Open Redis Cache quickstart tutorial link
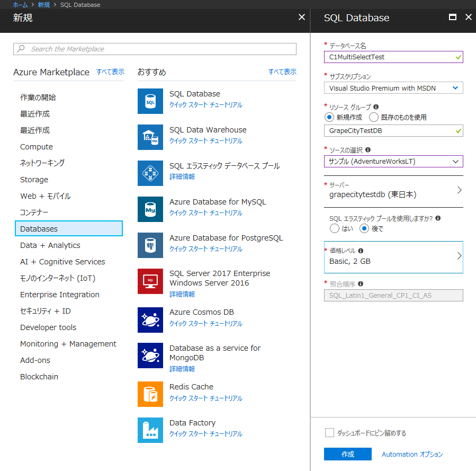This screenshot has width=476, height=471. click(x=206, y=398)
